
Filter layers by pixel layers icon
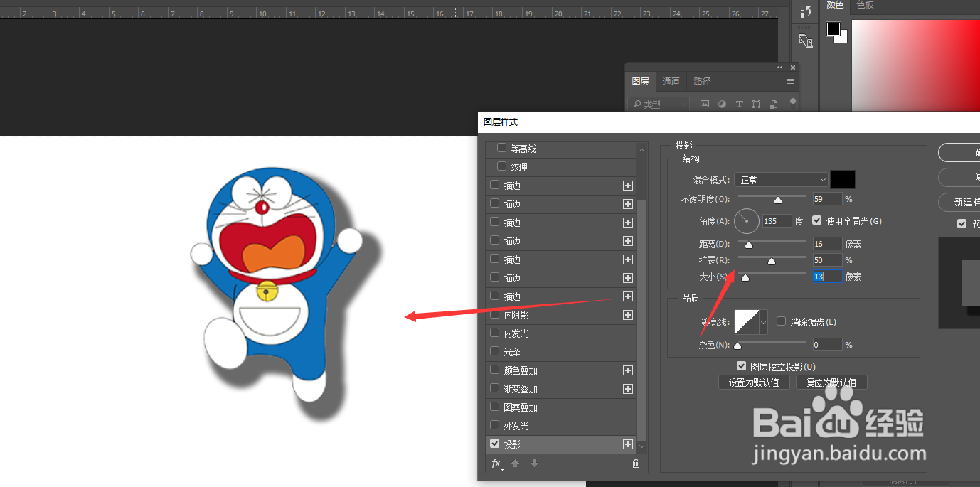pyautogui.click(x=705, y=104)
